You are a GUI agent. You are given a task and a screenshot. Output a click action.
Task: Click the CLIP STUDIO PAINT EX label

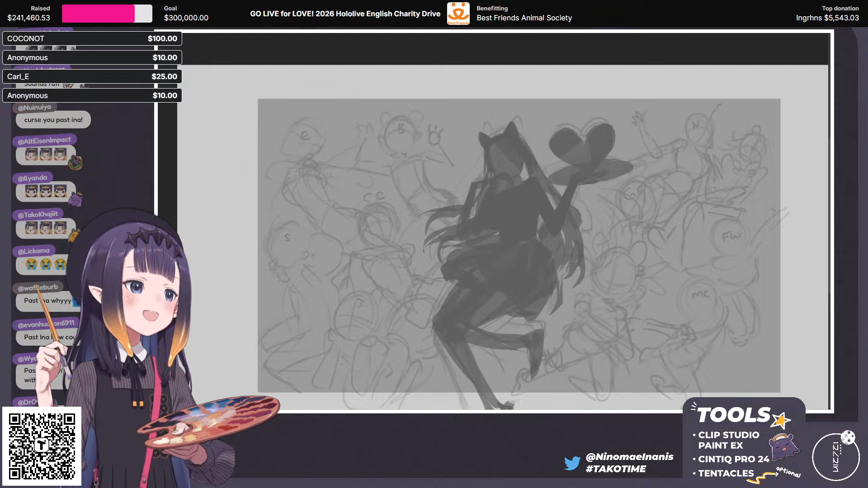728,440
